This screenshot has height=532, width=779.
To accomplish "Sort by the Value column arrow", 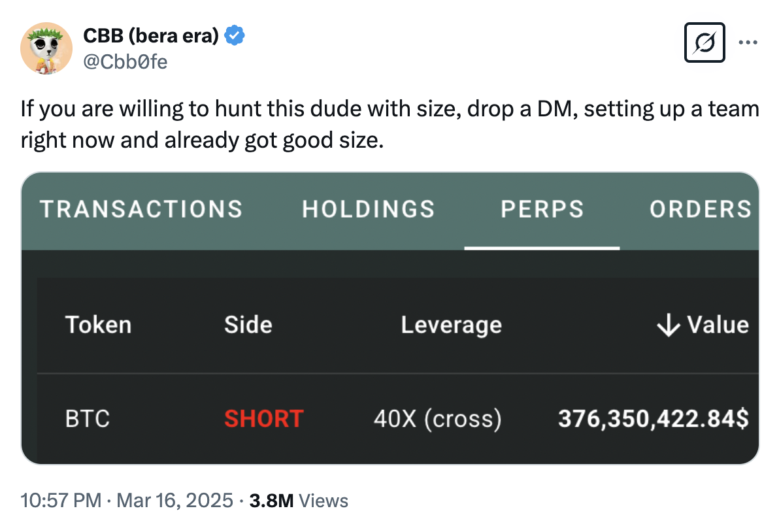I will point(668,325).
